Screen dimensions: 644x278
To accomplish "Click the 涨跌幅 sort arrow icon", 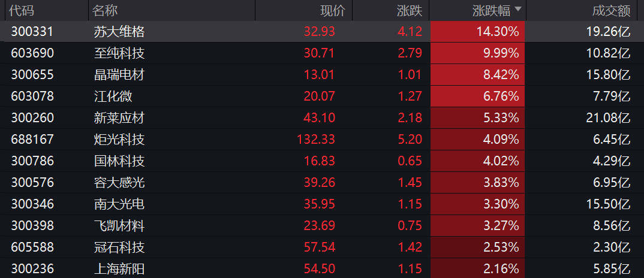I will 518,10.
